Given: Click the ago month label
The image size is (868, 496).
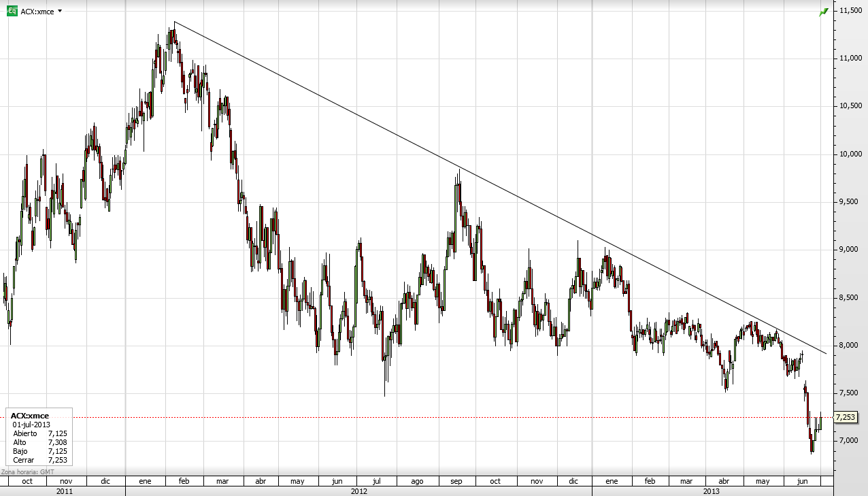Looking at the screenshot, I should (417, 481).
